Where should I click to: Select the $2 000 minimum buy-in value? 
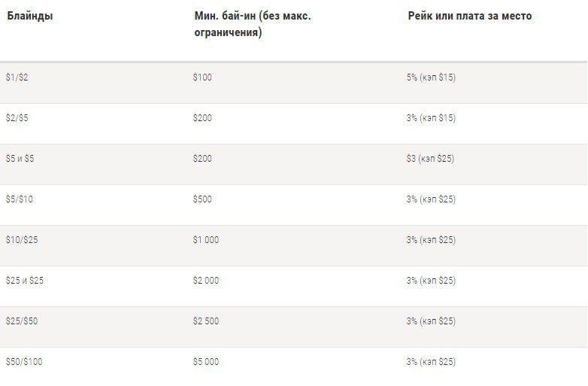(x=206, y=281)
